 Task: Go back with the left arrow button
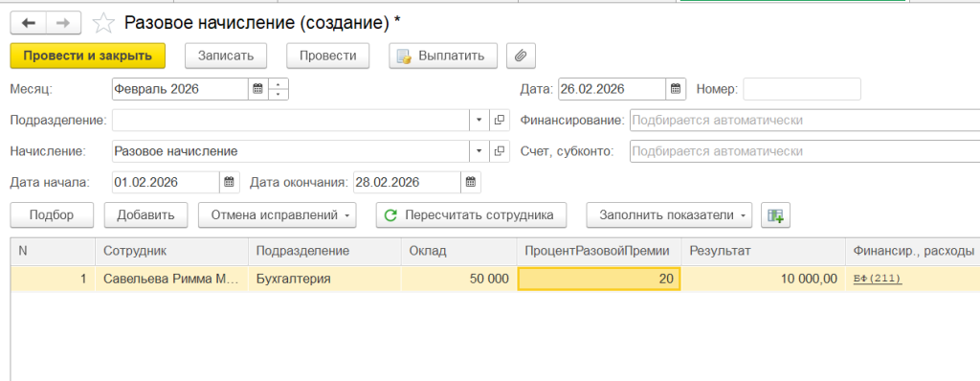pos(28,23)
